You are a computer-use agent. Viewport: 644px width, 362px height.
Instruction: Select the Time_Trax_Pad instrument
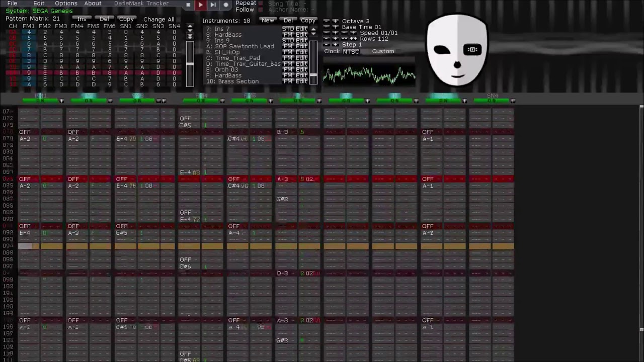[x=233, y=58]
